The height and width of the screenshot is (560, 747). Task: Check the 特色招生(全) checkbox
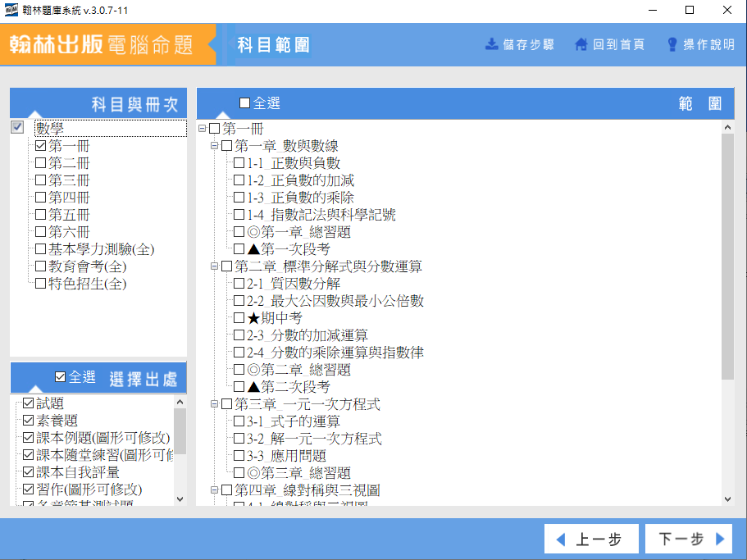[x=40, y=284]
